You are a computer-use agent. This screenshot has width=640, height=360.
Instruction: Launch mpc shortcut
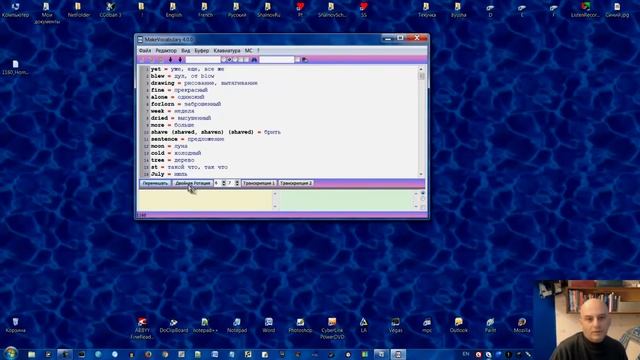(x=427, y=325)
